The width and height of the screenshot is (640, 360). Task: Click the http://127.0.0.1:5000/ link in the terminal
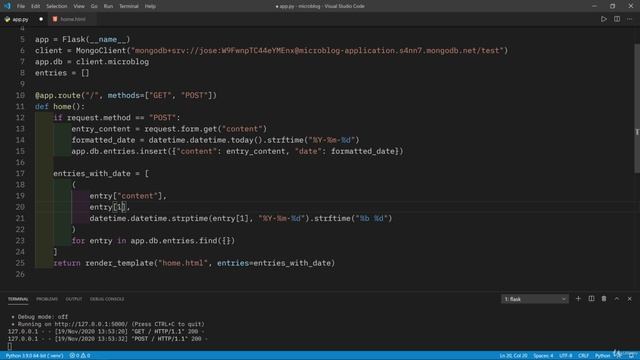(91, 324)
